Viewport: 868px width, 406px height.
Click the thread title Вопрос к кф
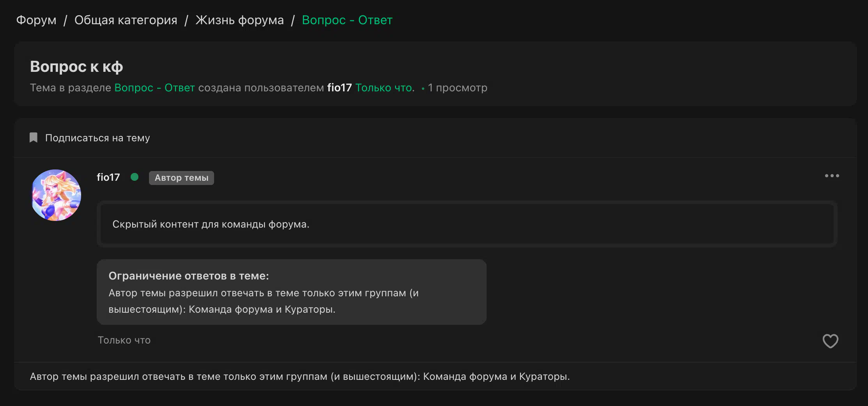point(76,67)
